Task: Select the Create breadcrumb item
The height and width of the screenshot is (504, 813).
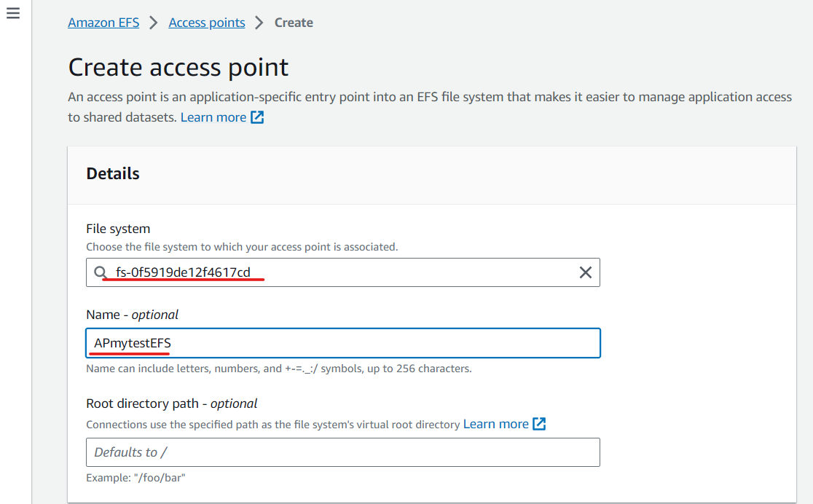Action: tap(294, 23)
